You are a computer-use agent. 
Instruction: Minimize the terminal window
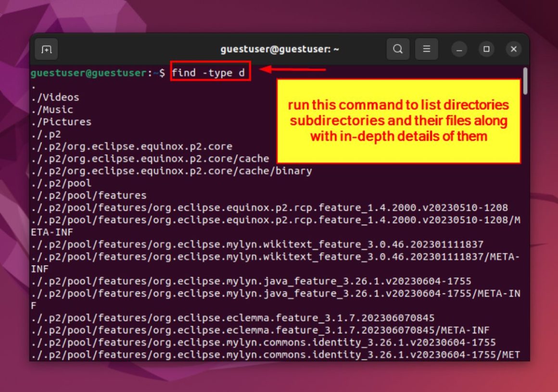click(x=459, y=50)
